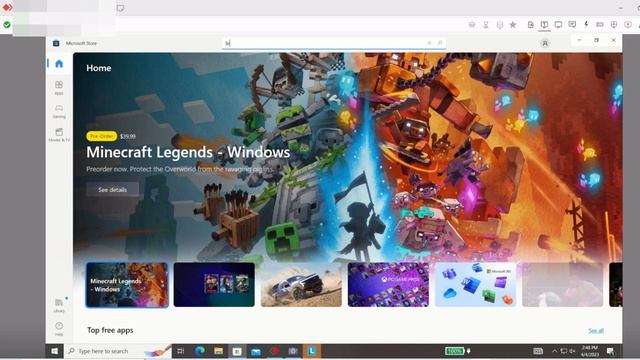Open the Windows Start menu
The height and width of the screenshot is (360, 640).
[54, 351]
